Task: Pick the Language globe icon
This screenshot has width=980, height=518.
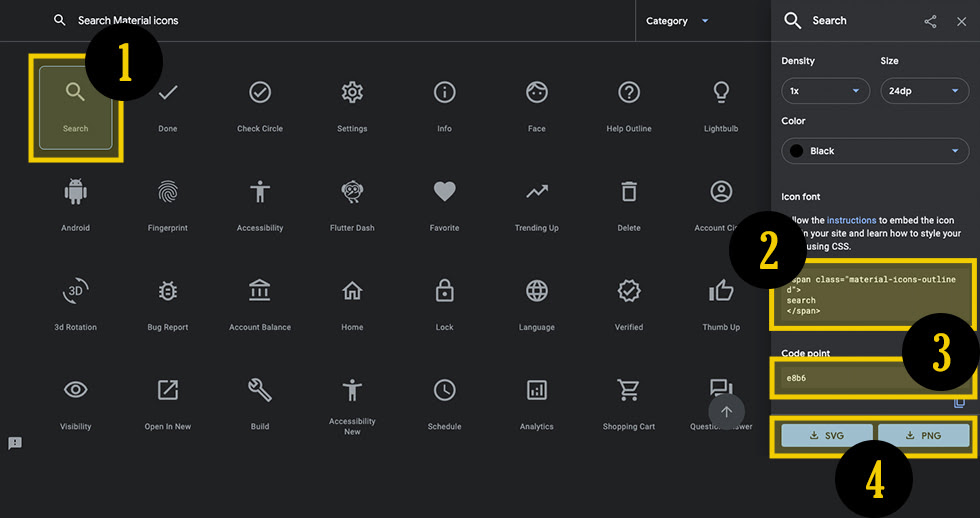Action: [537, 291]
